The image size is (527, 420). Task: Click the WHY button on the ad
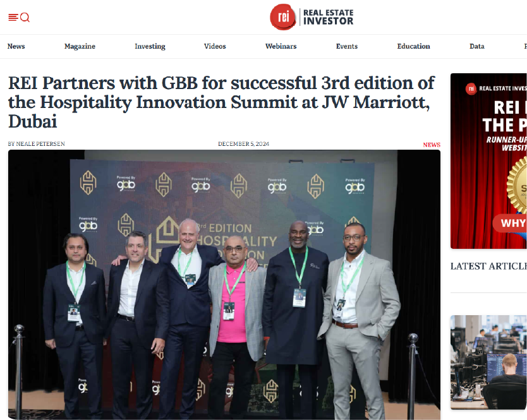pyautogui.click(x=510, y=223)
